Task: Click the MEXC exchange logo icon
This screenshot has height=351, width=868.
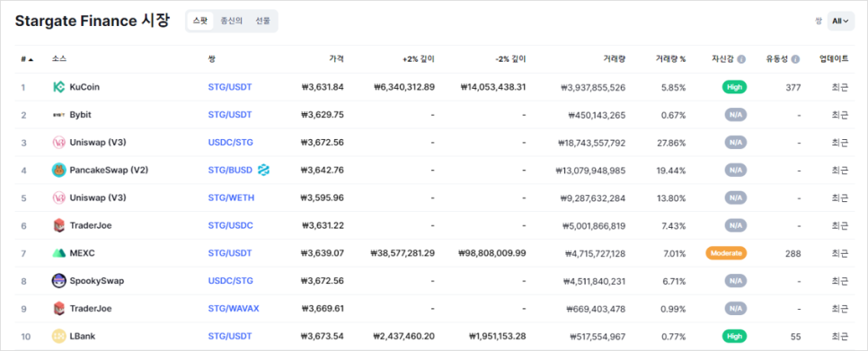Action: point(58,253)
